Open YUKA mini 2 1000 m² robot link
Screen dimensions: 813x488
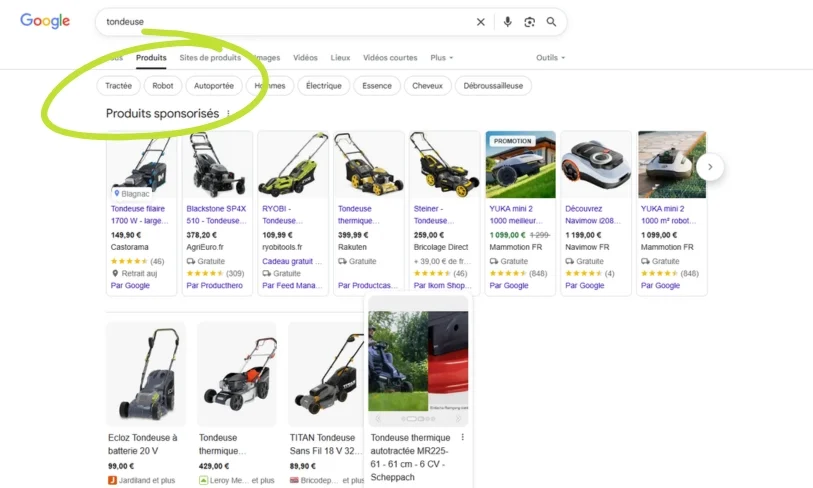(x=668, y=215)
